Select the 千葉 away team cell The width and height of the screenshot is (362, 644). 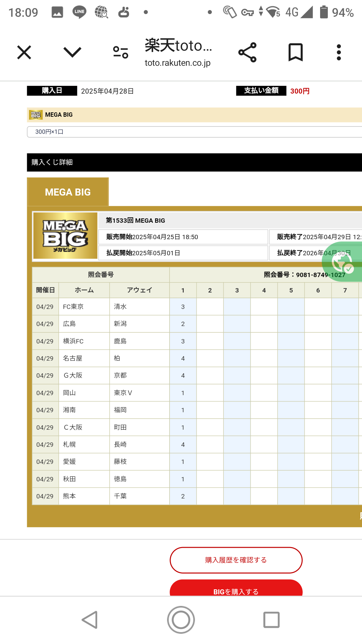139,496
